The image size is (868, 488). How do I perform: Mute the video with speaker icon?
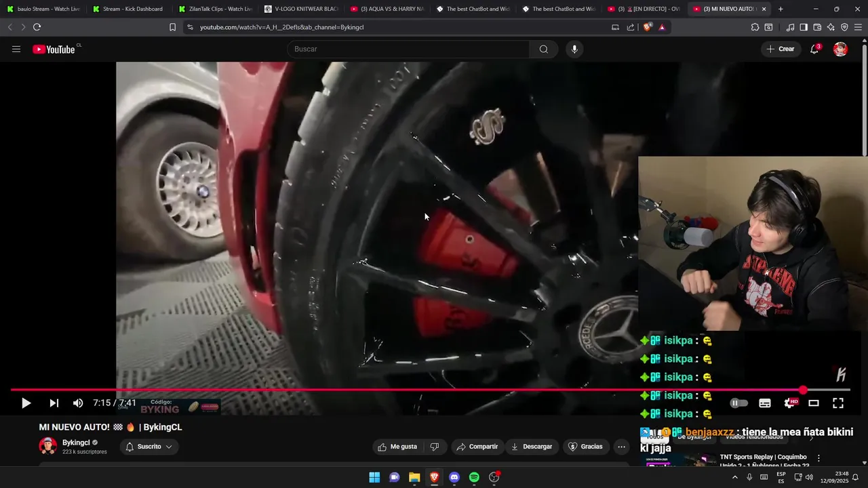tap(78, 403)
